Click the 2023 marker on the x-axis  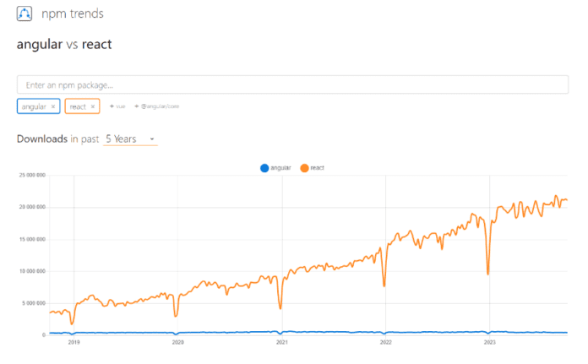coord(489,343)
